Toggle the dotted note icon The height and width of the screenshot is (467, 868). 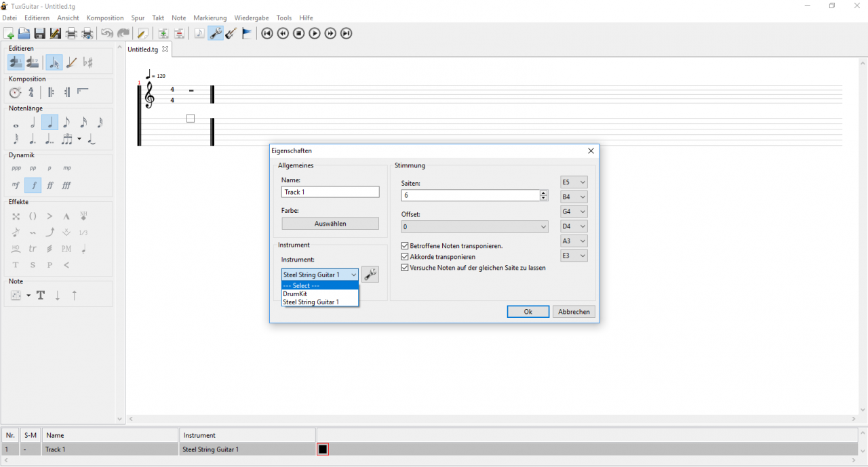[x=33, y=139]
